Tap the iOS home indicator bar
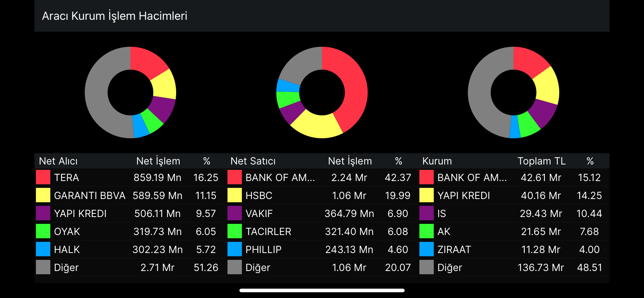644x298 pixels. click(322, 290)
